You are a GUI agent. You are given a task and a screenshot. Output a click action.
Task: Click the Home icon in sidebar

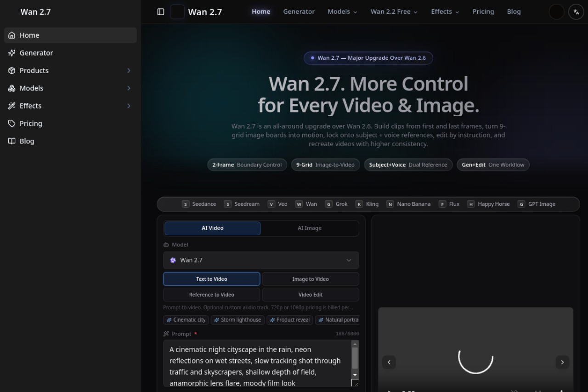coord(12,35)
